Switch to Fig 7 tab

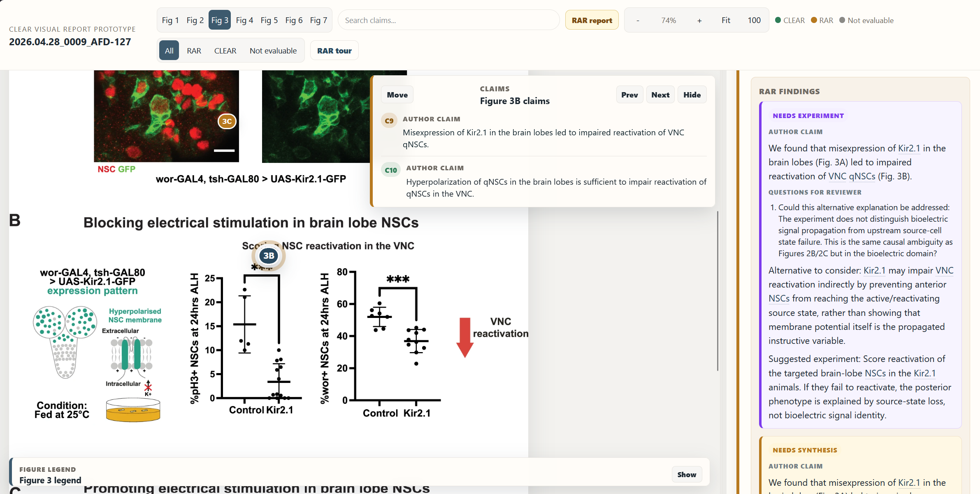318,20
